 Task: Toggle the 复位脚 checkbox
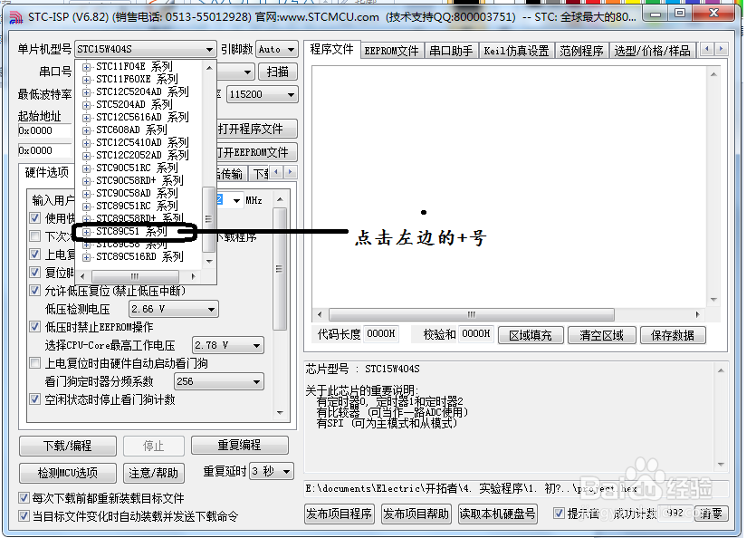34,272
